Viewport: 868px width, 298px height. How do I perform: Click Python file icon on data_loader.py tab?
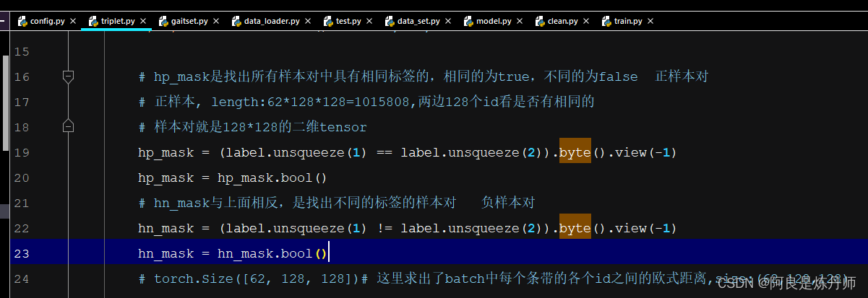click(236, 22)
